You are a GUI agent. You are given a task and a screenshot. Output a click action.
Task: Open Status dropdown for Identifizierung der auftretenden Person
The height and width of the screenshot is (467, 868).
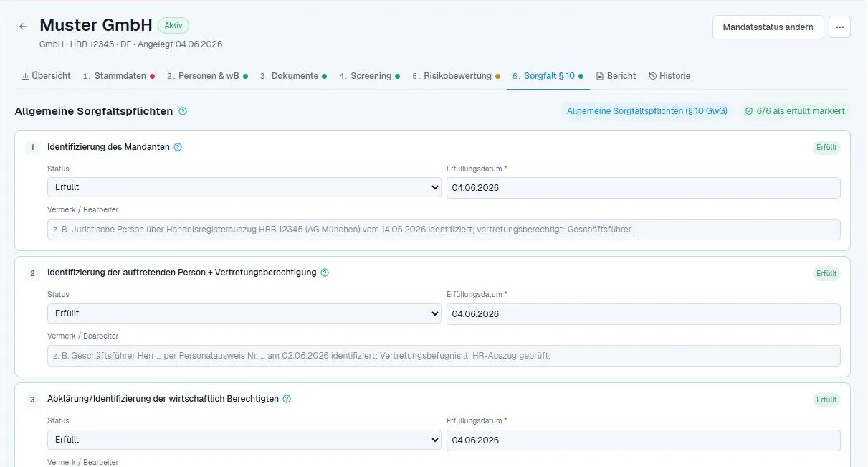[244, 313]
